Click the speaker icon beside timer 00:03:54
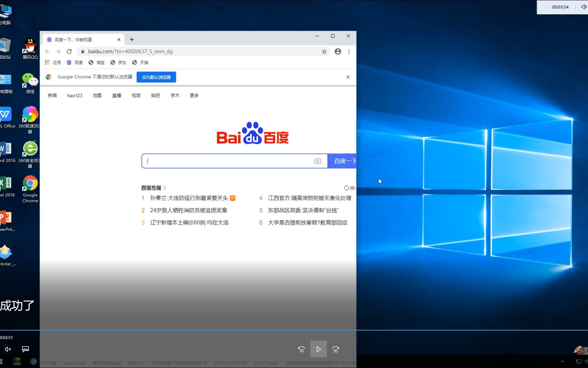 [584, 7]
